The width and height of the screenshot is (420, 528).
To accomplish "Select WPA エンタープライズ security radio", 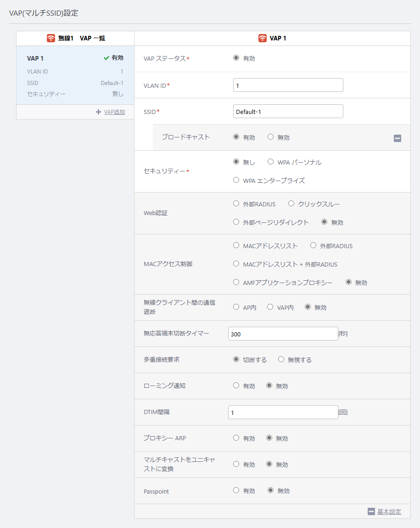I will (x=236, y=180).
